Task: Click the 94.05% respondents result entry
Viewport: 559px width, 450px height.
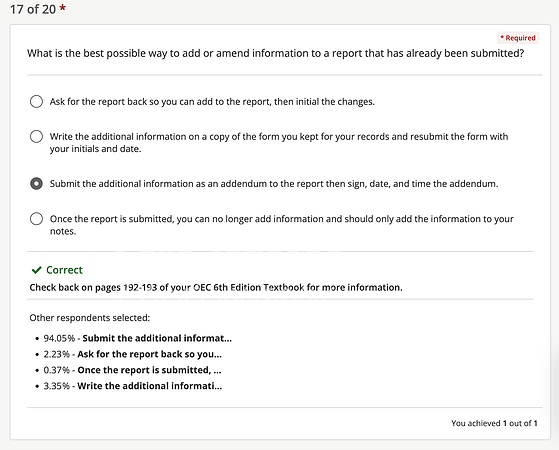Action: tap(137, 338)
